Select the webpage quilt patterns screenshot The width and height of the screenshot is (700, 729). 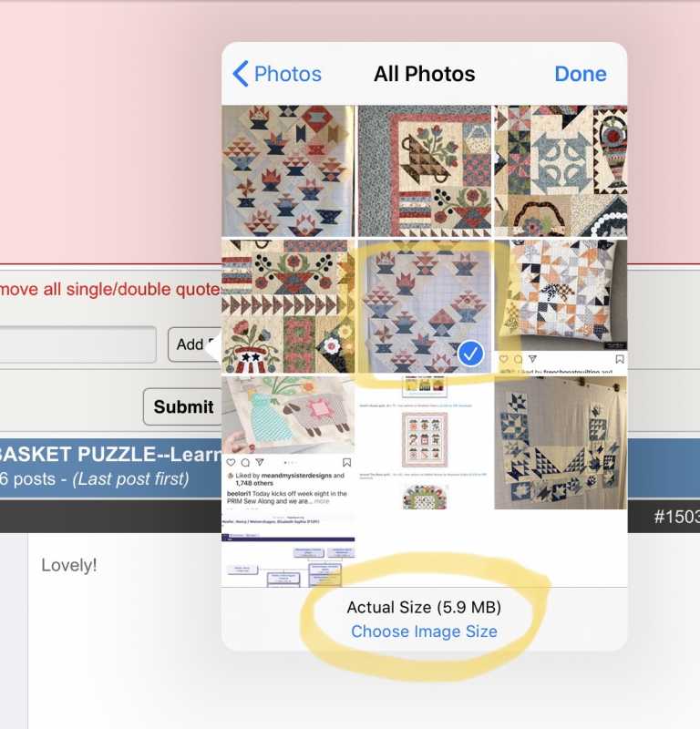point(424,443)
